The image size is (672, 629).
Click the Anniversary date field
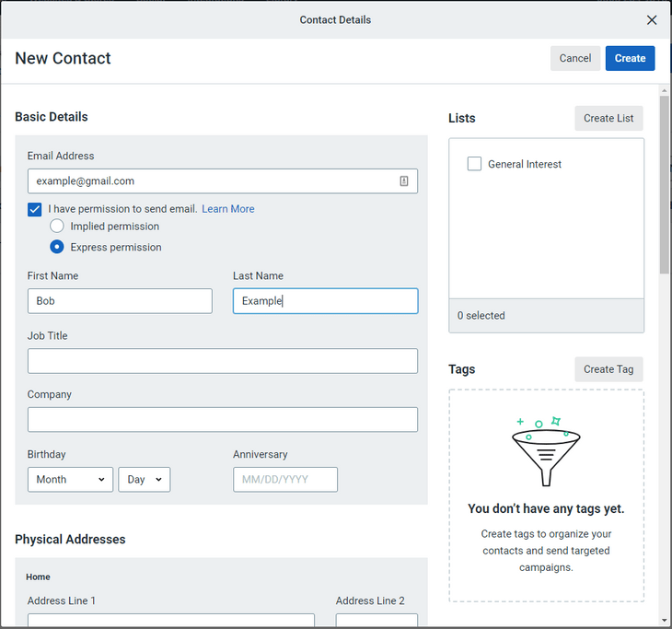(x=285, y=480)
